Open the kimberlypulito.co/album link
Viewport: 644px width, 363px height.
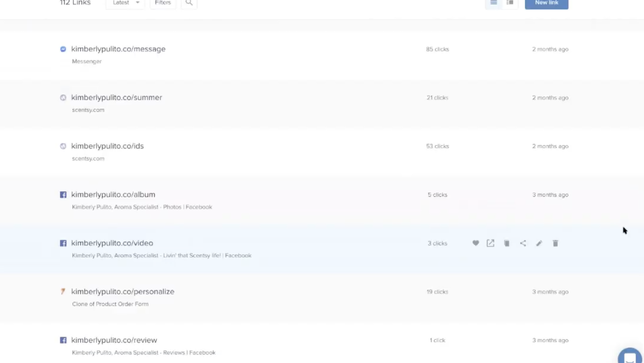pyautogui.click(x=113, y=194)
